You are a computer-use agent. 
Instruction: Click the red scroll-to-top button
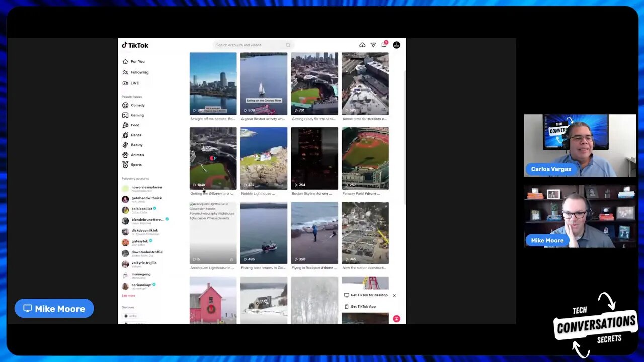point(397,319)
